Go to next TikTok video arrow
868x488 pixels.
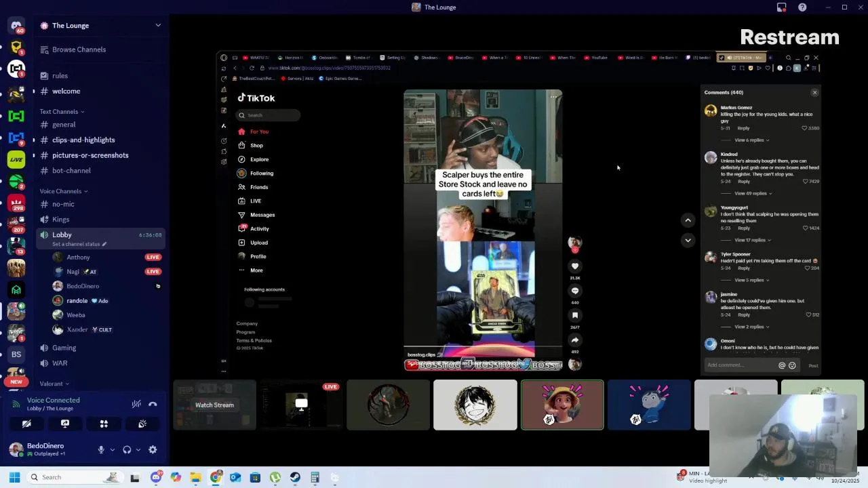pos(688,240)
